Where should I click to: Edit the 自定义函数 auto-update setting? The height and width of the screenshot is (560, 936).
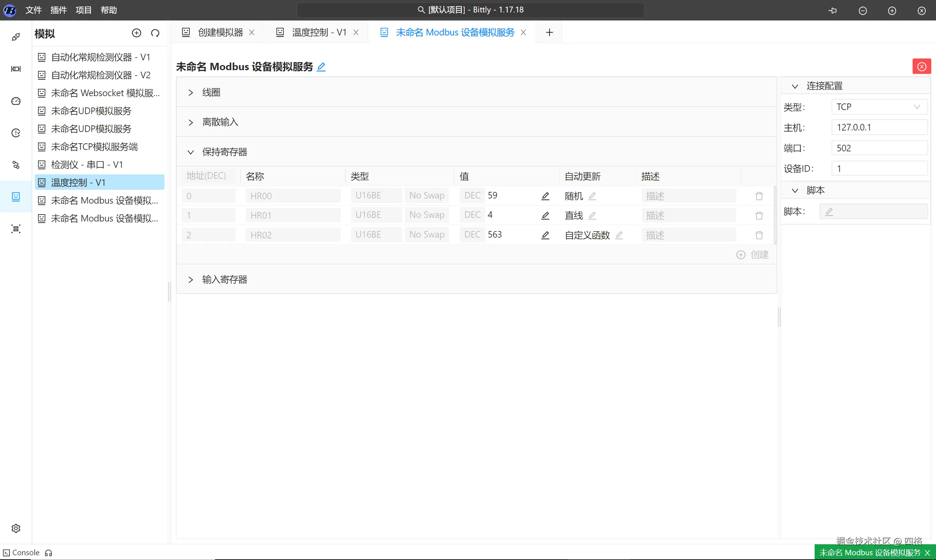click(619, 235)
